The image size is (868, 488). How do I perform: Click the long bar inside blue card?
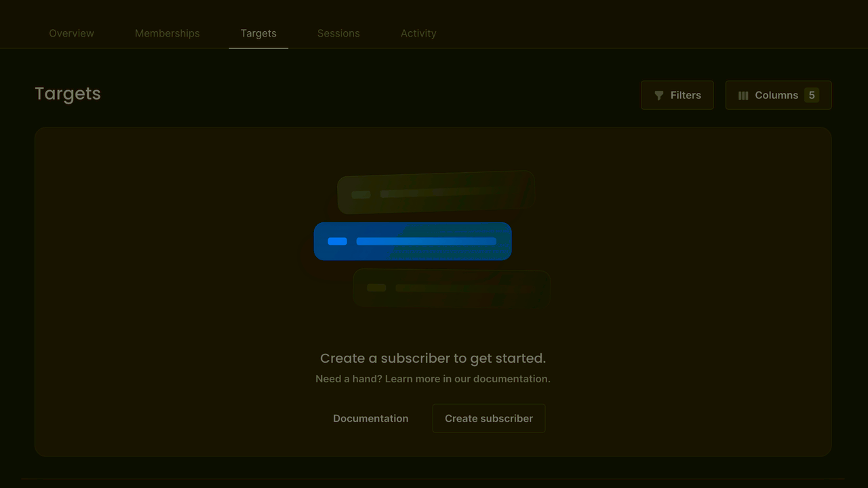(x=426, y=241)
